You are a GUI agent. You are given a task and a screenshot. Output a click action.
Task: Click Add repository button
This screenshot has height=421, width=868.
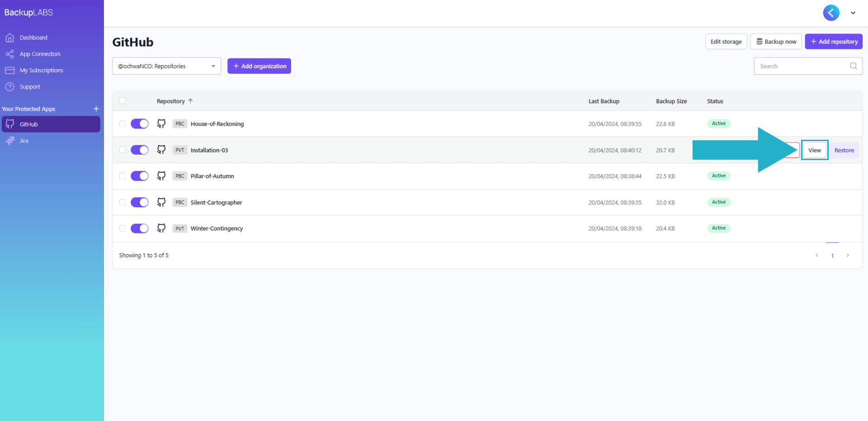click(834, 42)
